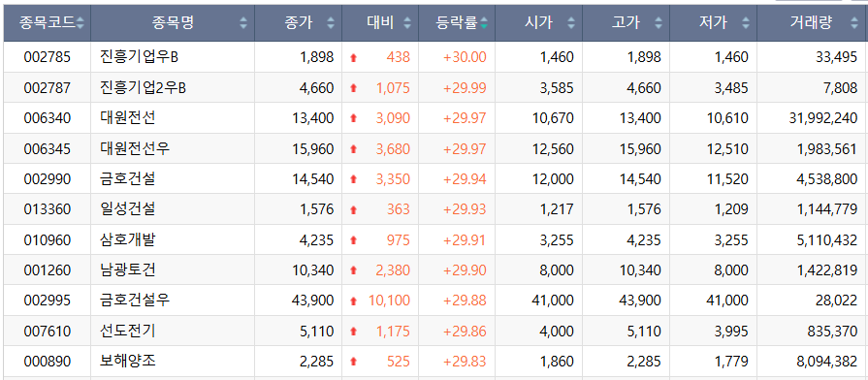Click stock code 006345
This screenshot has height=380, width=868.
click(x=48, y=148)
